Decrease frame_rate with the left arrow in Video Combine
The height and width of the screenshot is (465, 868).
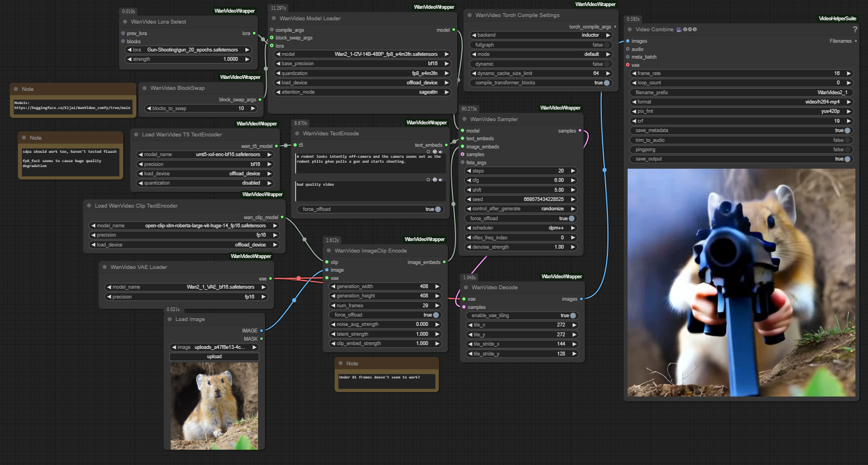click(x=634, y=73)
